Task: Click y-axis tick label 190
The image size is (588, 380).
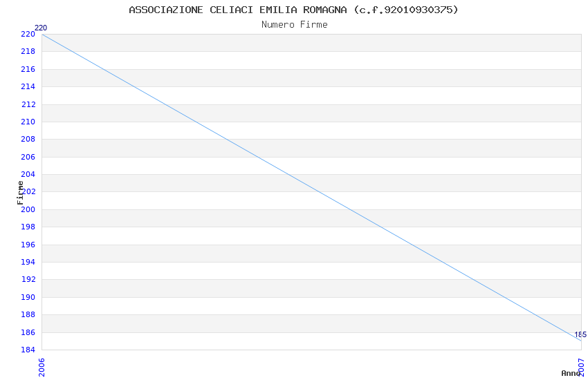Action: [28, 297]
